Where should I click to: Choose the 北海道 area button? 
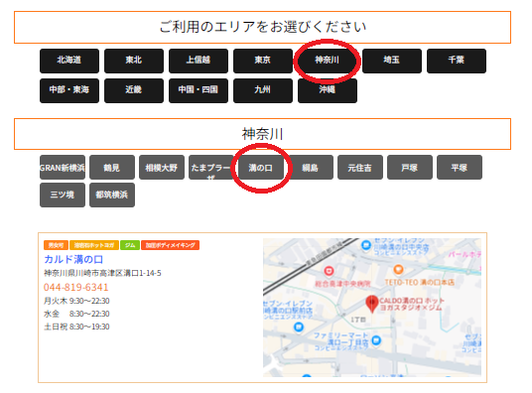click(69, 61)
